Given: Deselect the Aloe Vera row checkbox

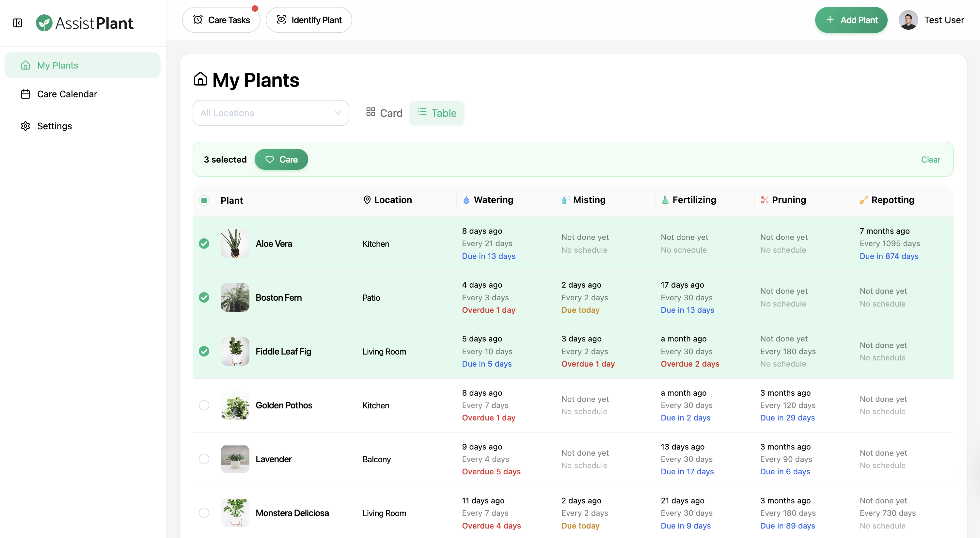Looking at the screenshot, I should pyautogui.click(x=204, y=244).
